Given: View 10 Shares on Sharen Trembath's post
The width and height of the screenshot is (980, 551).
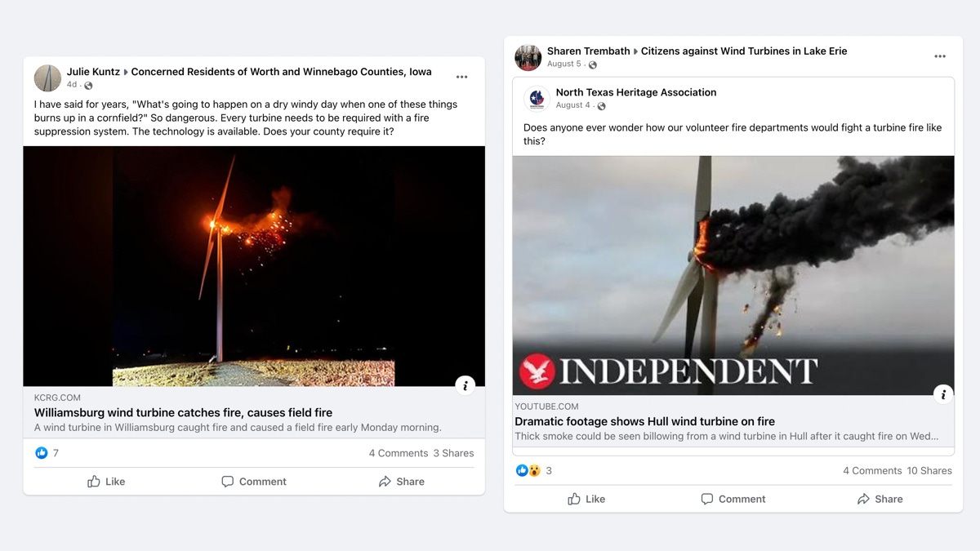Looking at the screenshot, I should tap(929, 471).
